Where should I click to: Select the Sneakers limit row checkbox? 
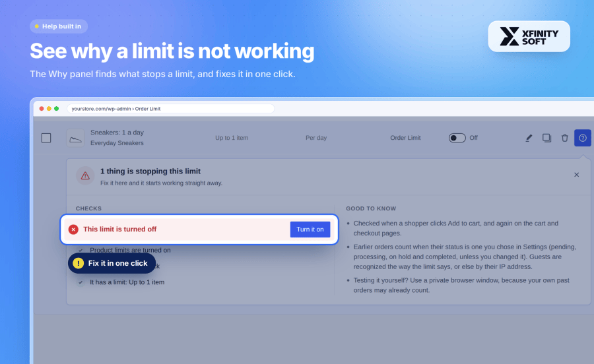[x=46, y=138]
